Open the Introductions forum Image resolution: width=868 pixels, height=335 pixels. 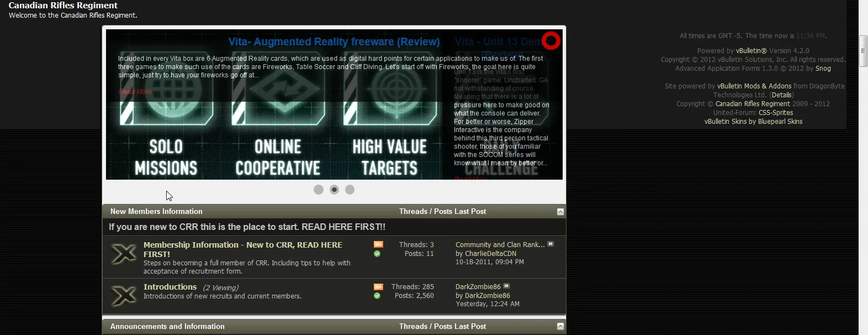click(170, 287)
